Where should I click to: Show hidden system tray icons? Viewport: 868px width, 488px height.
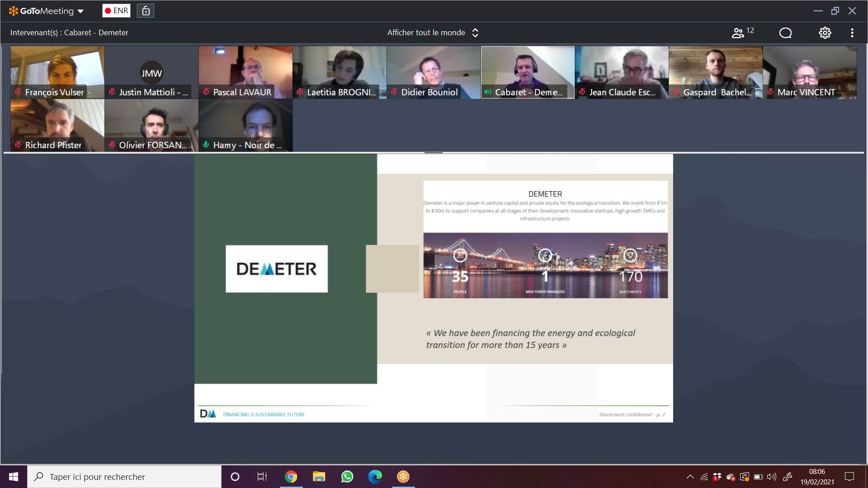pyautogui.click(x=690, y=477)
